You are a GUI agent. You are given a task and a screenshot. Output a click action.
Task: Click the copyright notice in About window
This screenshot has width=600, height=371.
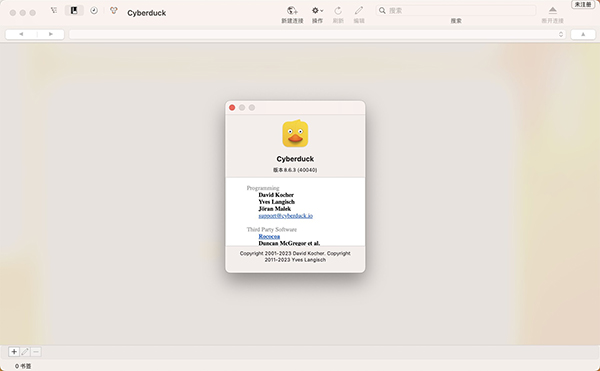(295, 256)
